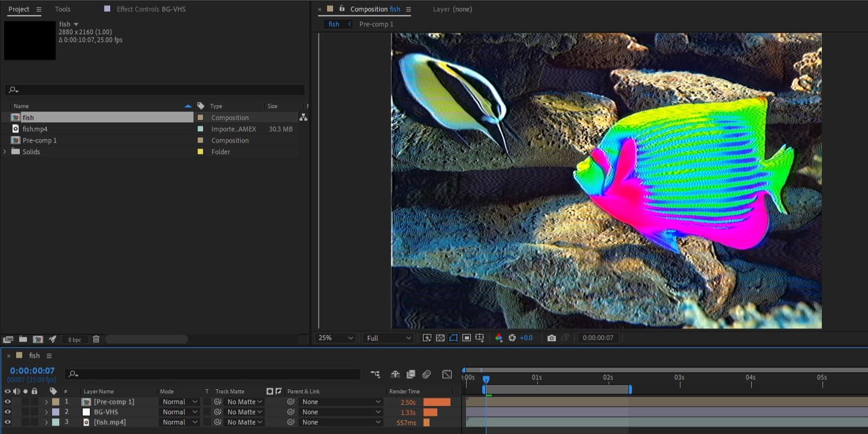Open project flowchart icon beside fish row
The width and height of the screenshot is (868, 434).
tap(303, 117)
